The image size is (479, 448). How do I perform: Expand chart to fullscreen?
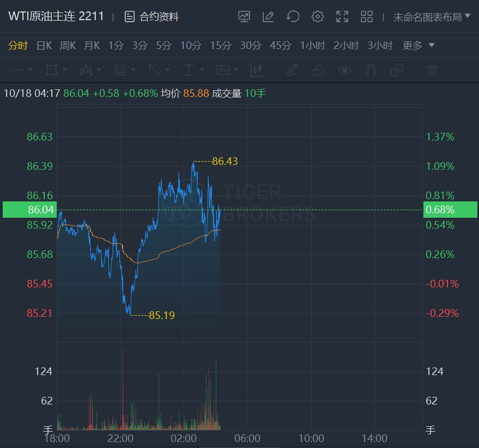342,16
